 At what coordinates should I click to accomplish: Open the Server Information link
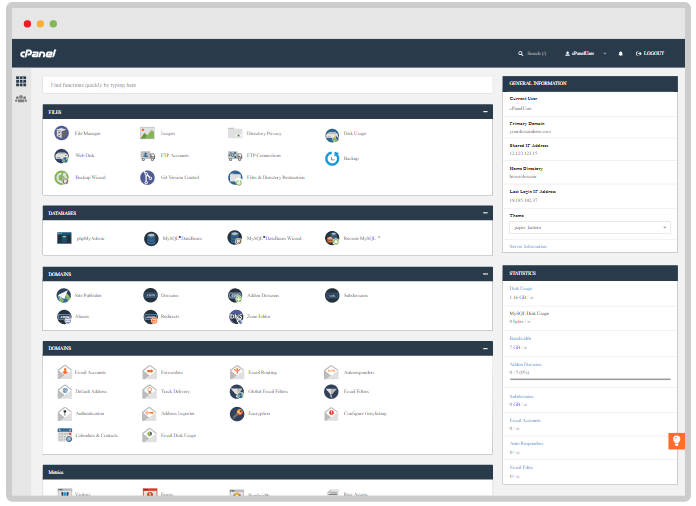point(529,245)
